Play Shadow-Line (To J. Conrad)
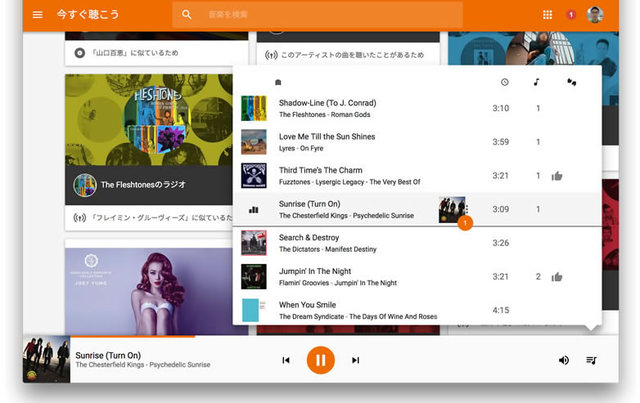Viewport: 640px width, 403px height. (x=327, y=103)
